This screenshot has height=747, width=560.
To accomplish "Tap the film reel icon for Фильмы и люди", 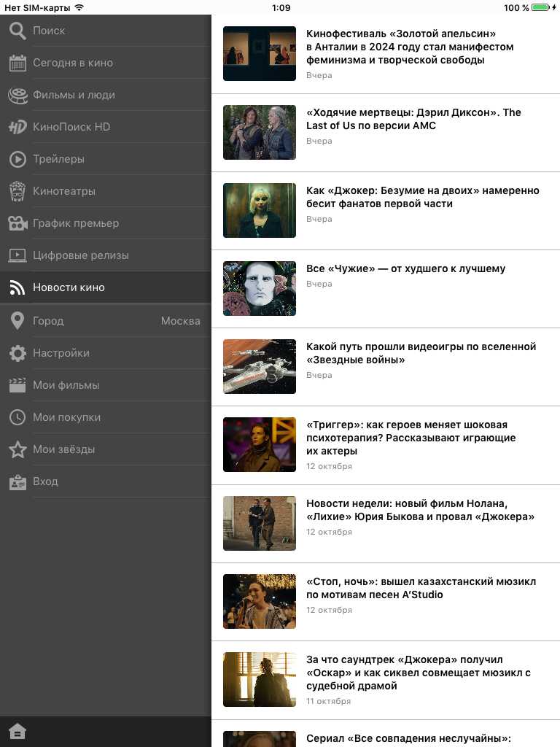I will [17, 96].
